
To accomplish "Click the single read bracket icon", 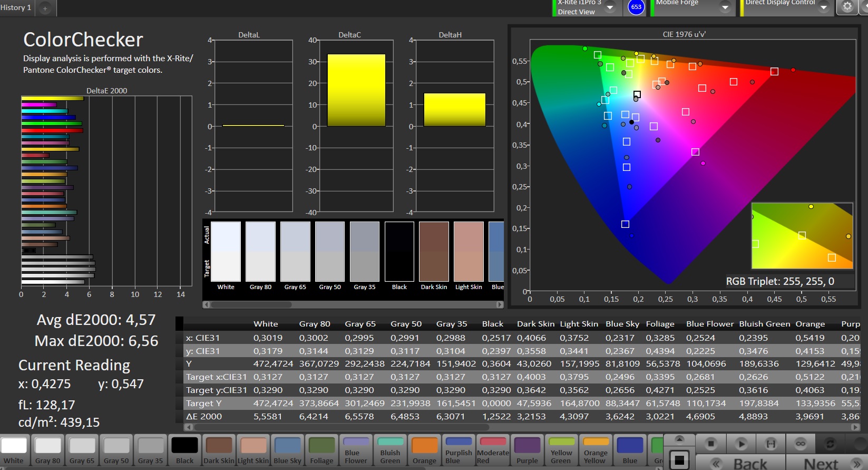I will click(771, 444).
